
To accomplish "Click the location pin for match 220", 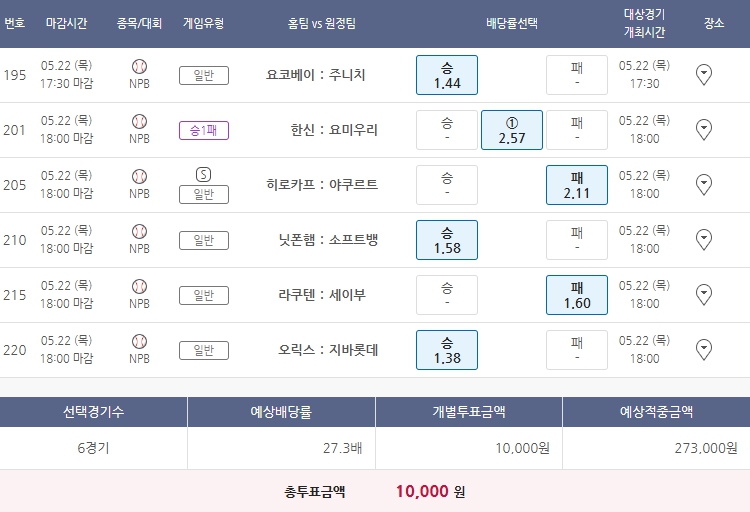I will tap(703, 349).
